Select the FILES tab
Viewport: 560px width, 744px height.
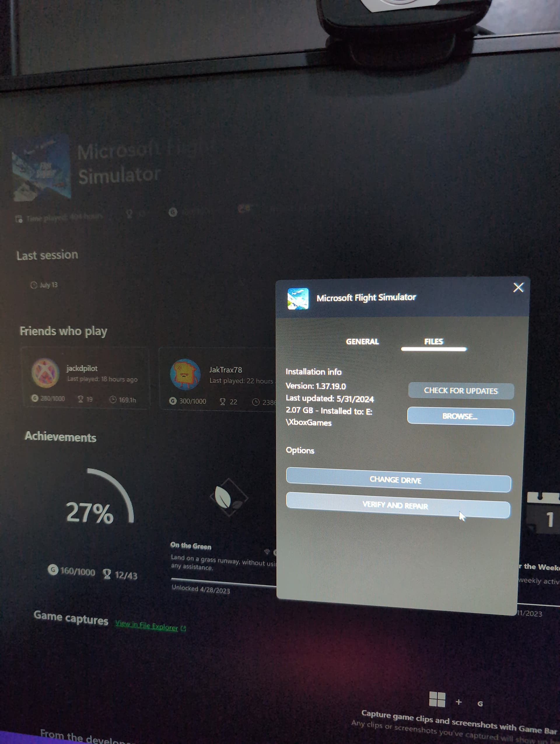pos(434,342)
